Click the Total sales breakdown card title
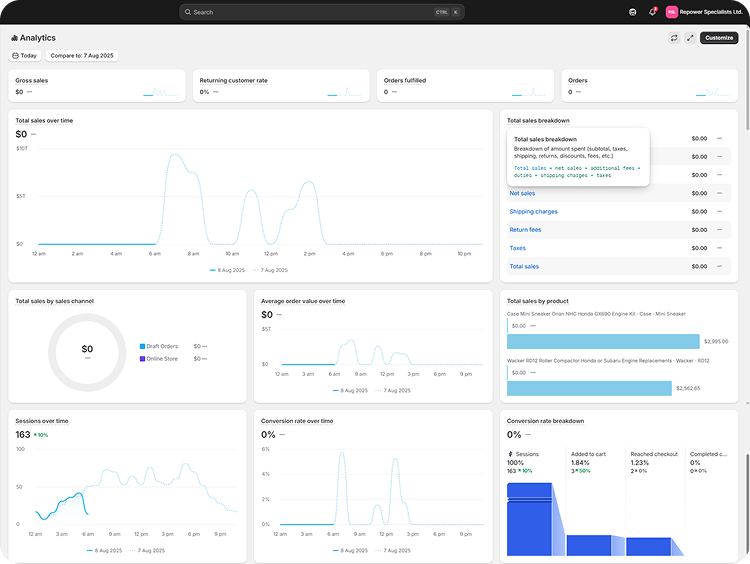The image size is (750, 564). (538, 121)
